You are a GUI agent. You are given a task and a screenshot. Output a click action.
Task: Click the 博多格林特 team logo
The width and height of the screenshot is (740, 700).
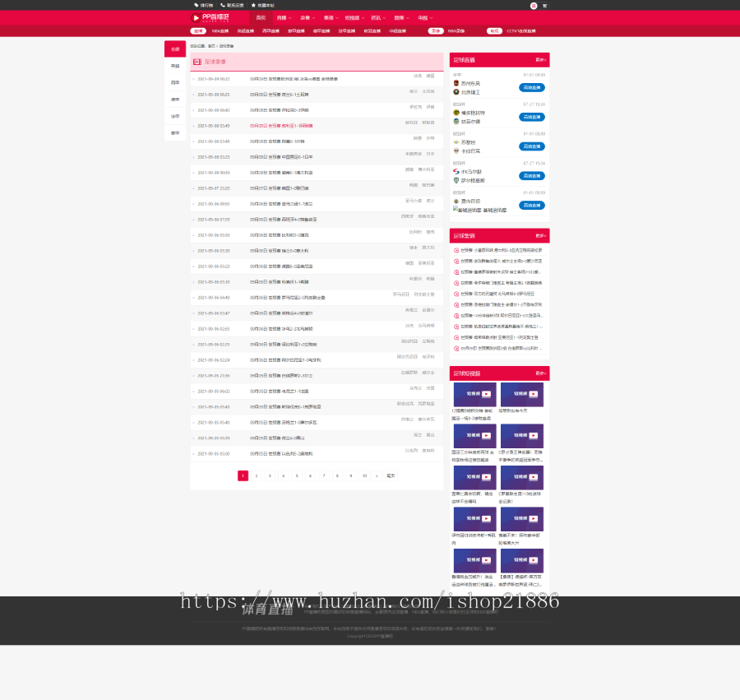(x=456, y=113)
